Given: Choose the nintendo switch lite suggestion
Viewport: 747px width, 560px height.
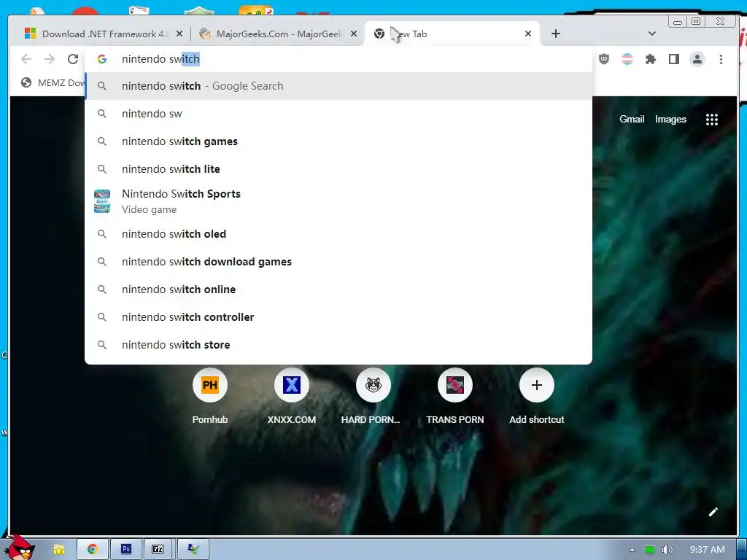Looking at the screenshot, I should pyautogui.click(x=338, y=169).
